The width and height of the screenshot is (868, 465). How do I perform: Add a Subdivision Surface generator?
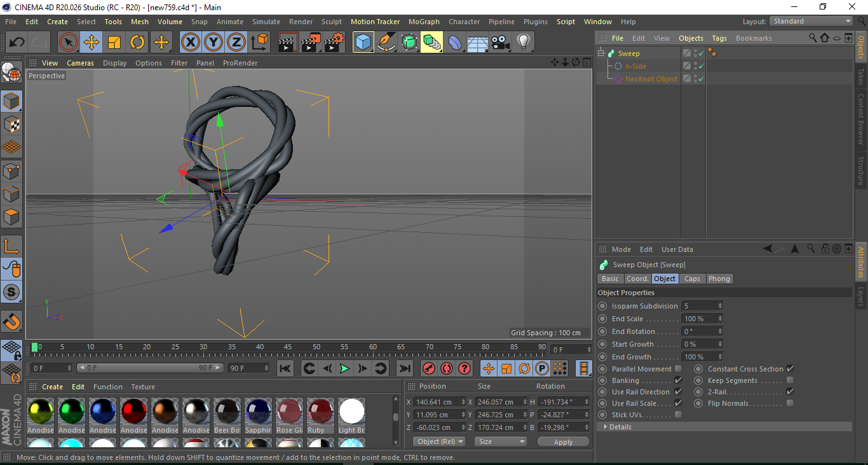pos(409,43)
